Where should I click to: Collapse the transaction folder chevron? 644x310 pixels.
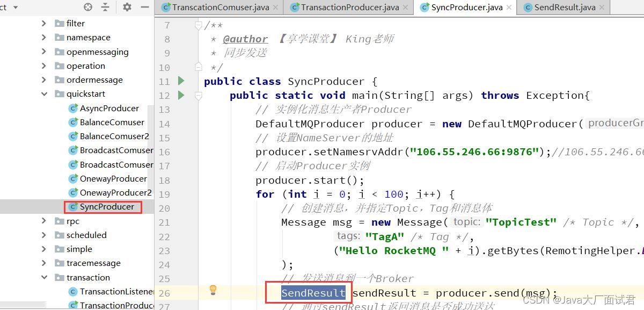tap(44, 277)
